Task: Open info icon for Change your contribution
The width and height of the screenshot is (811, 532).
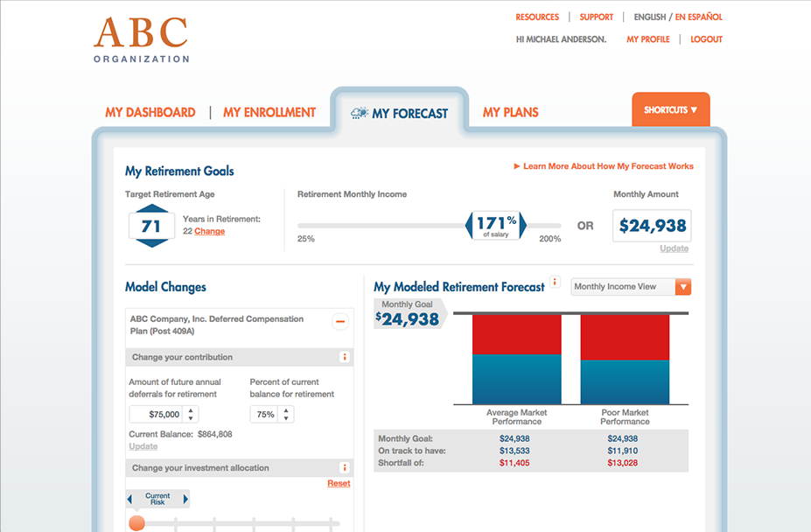Action: pos(345,357)
